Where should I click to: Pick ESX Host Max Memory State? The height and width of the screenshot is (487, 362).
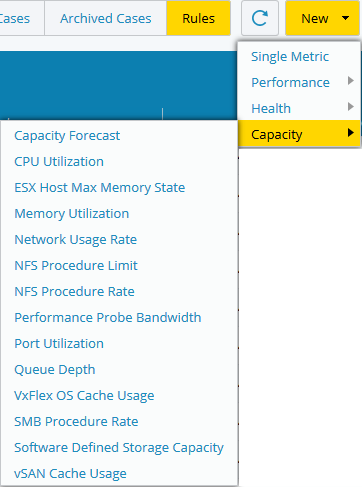click(100, 188)
